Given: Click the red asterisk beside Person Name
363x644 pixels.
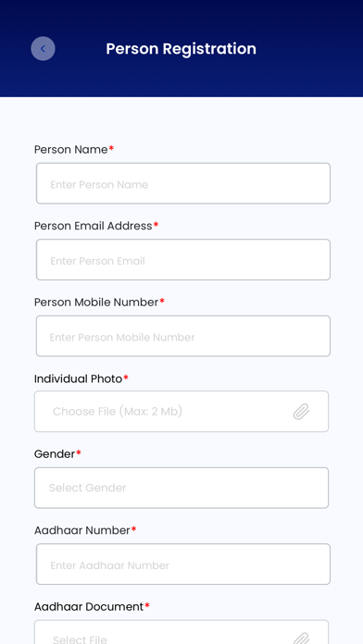Looking at the screenshot, I should (x=111, y=148).
